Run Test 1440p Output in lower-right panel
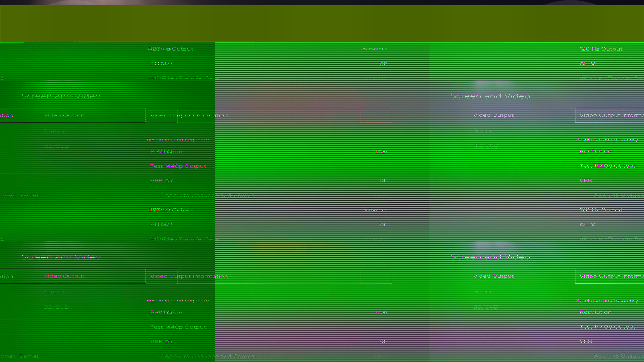This screenshot has height=362, width=644. point(607,327)
